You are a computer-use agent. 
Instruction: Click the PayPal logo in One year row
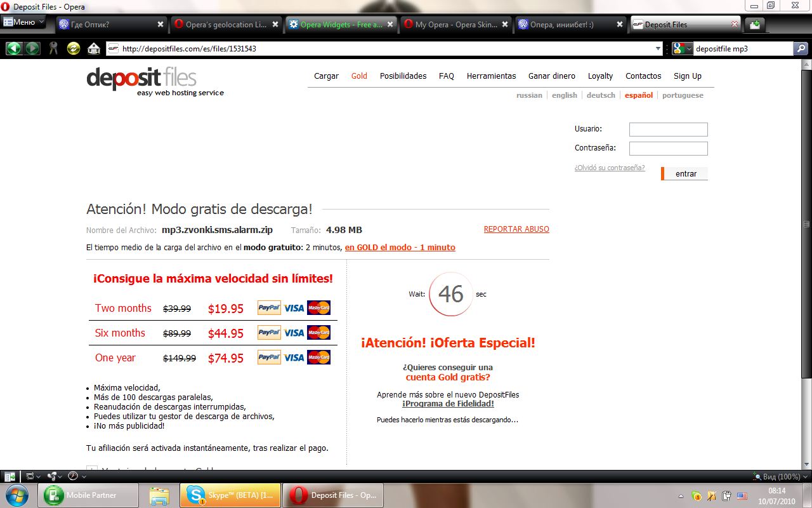(x=269, y=358)
